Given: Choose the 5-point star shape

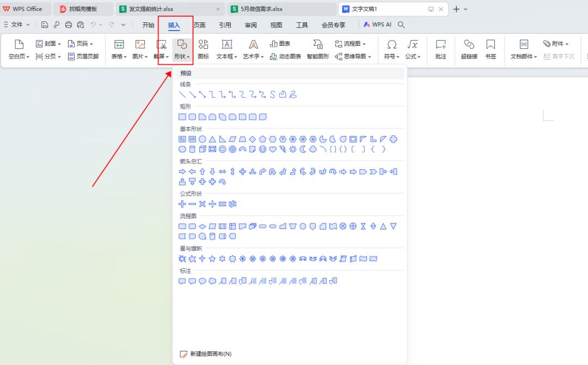Looking at the screenshot, I should click(213, 259).
